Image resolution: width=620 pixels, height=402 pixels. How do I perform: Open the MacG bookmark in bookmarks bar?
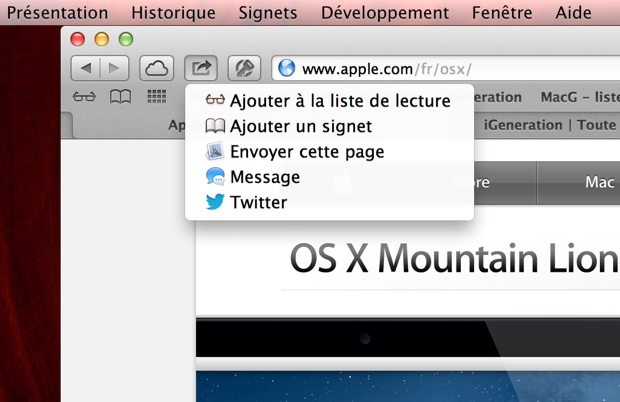pos(580,97)
